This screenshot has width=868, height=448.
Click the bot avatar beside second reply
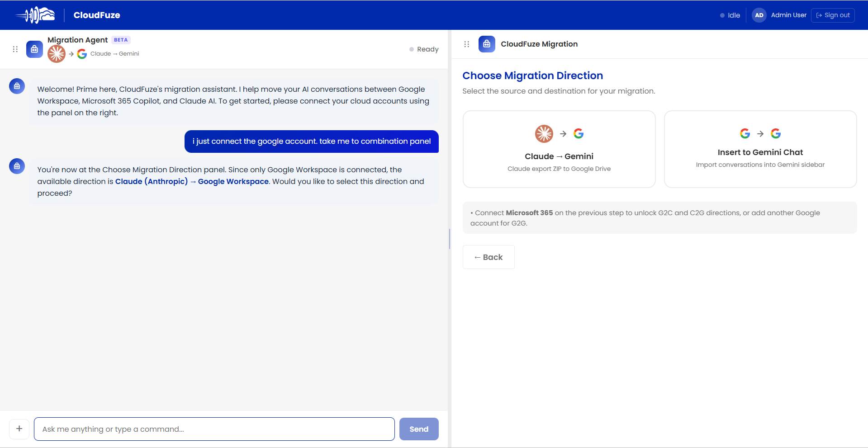pos(17,166)
